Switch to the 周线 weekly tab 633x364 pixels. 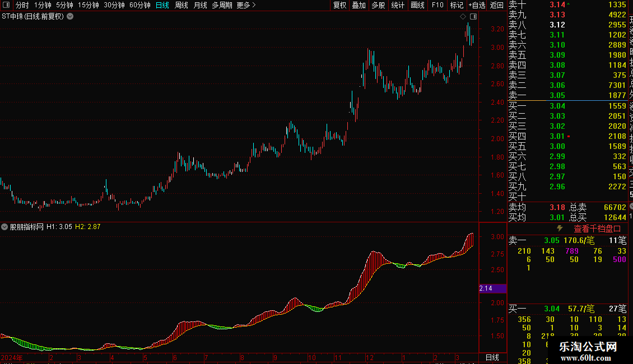[181, 5]
